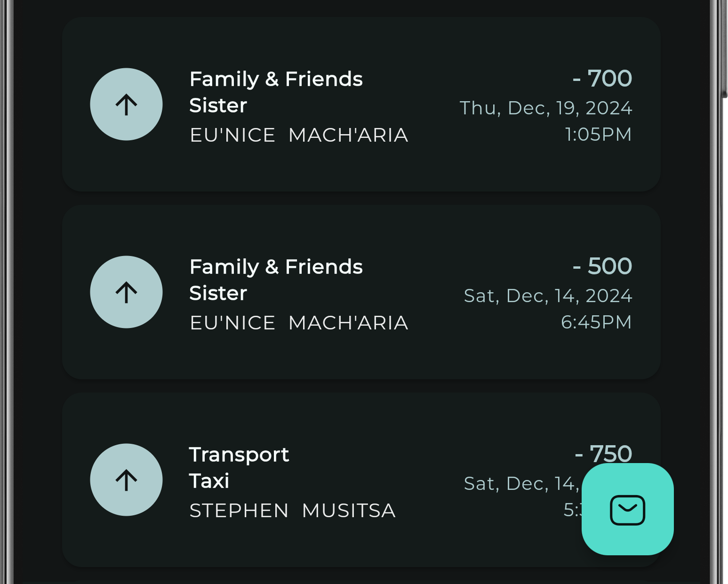Tap the amount - 700 on the top card

602,79
